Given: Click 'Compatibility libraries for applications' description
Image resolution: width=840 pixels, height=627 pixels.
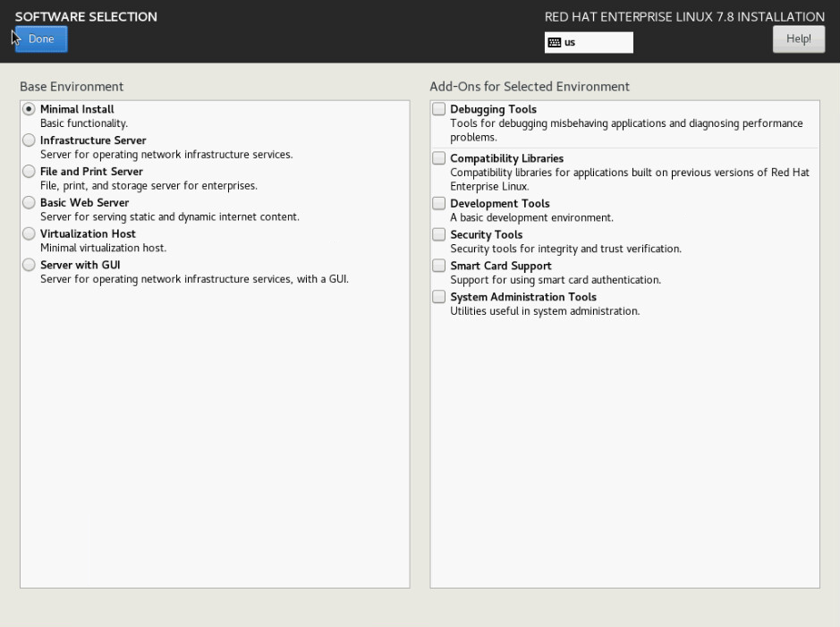Looking at the screenshot, I should pos(630,180).
